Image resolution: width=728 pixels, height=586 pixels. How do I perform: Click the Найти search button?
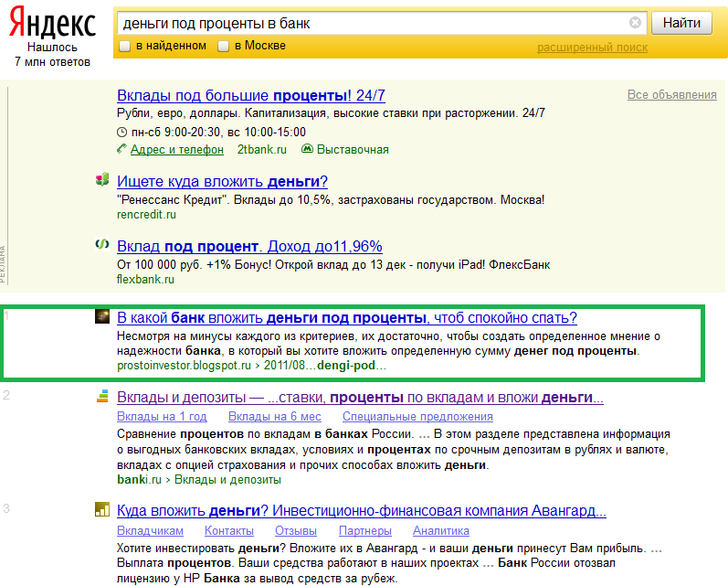coord(681,23)
